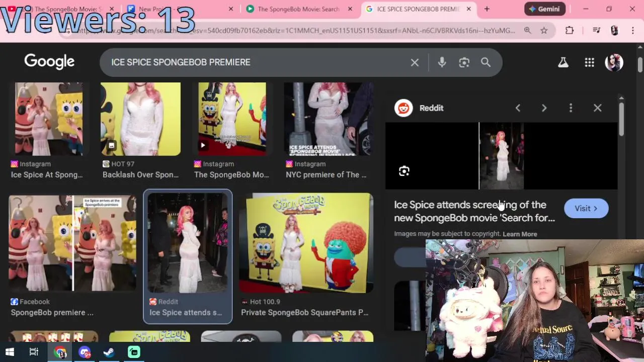Open the Google account profile picture
Screen dimensions: 644x362
[614, 62]
